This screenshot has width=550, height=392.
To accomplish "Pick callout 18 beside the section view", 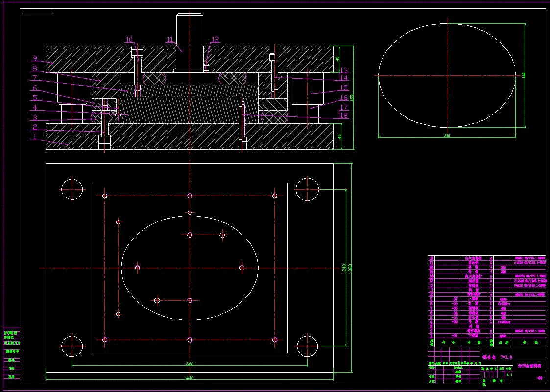I will (x=343, y=115).
